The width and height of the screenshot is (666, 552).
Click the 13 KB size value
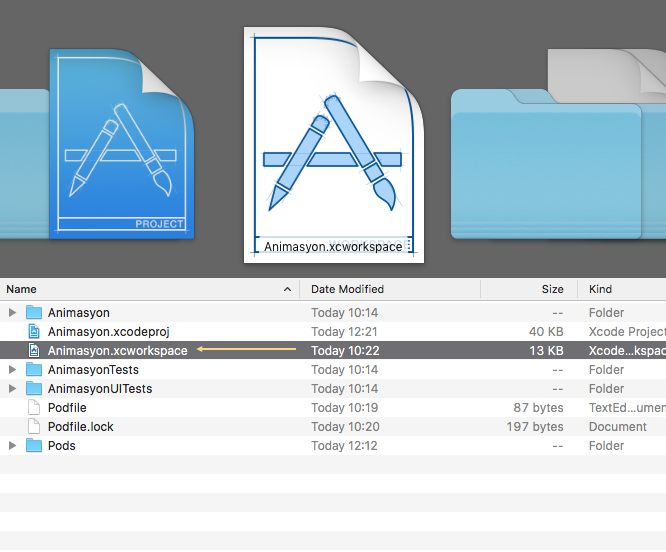tap(547, 351)
